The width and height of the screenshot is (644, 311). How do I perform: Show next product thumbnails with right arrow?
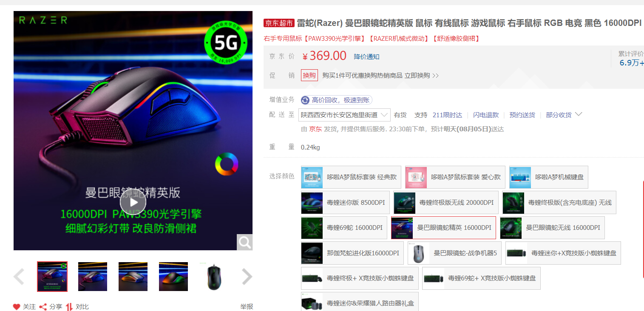click(247, 277)
